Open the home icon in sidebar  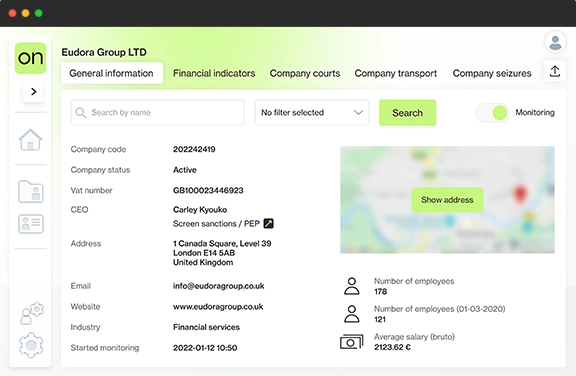point(30,140)
